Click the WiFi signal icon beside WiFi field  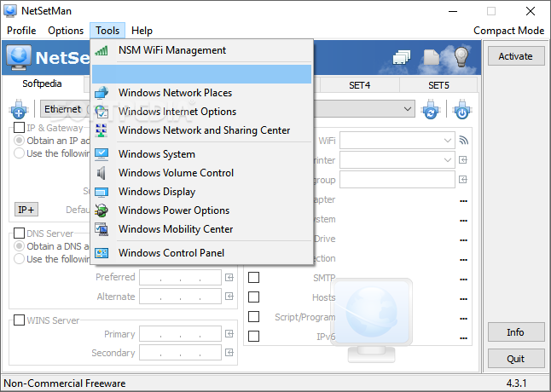pos(463,141)
